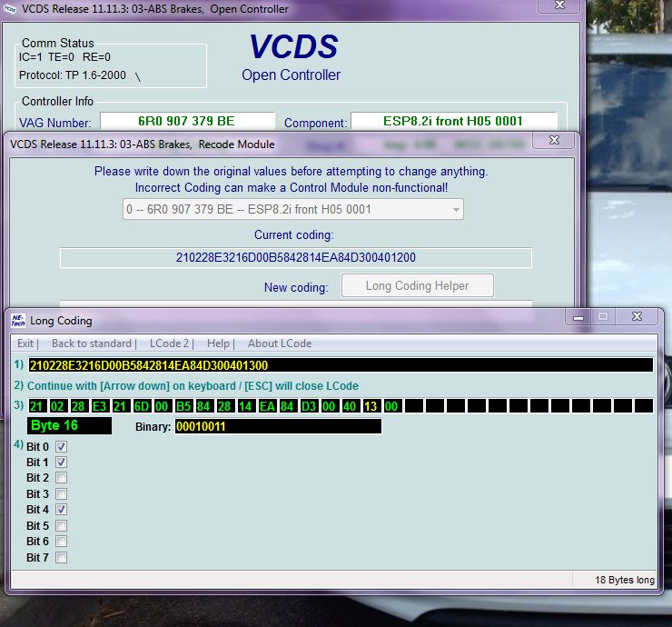Viewport: 672px width, 627px height.
Task: Open the controller selection dropdown in Recode Module
Action: click(293, 209)
